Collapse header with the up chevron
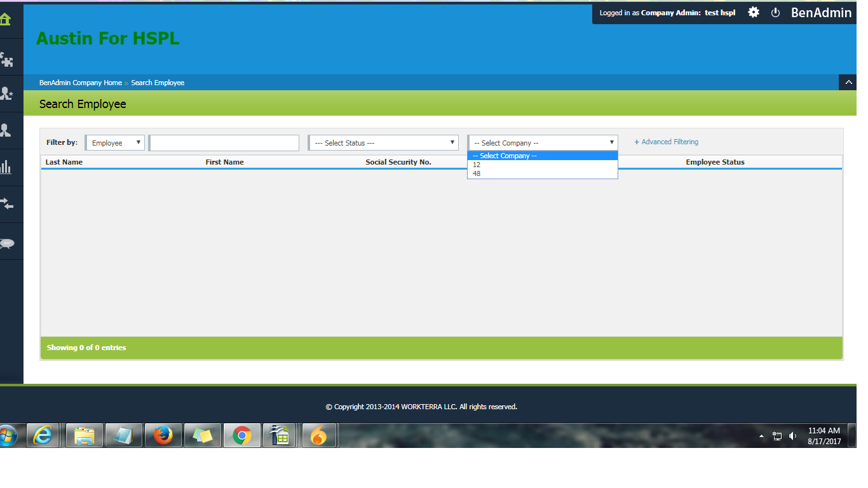Viewport: 868px width, 488px height. 848,83
